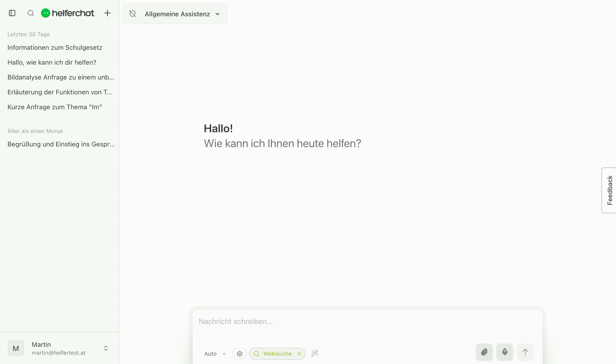Open the Auto model selector dropdown

point(214,354)
